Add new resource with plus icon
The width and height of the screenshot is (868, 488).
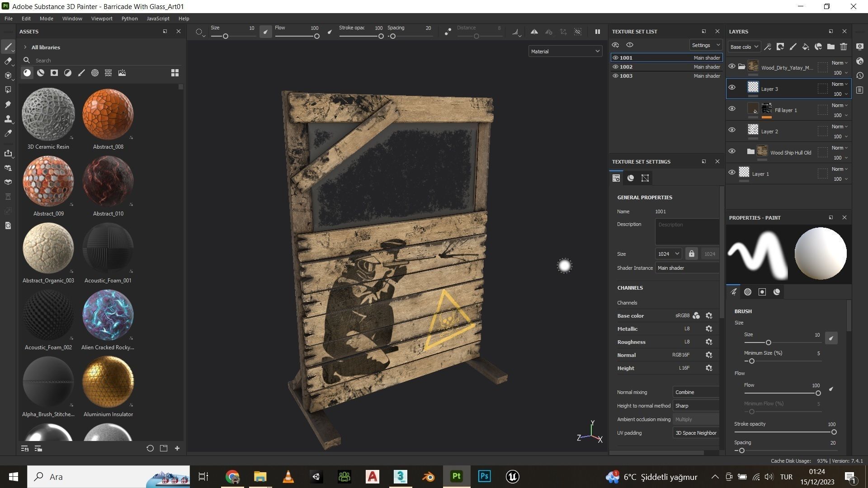[x=177, y=448]
